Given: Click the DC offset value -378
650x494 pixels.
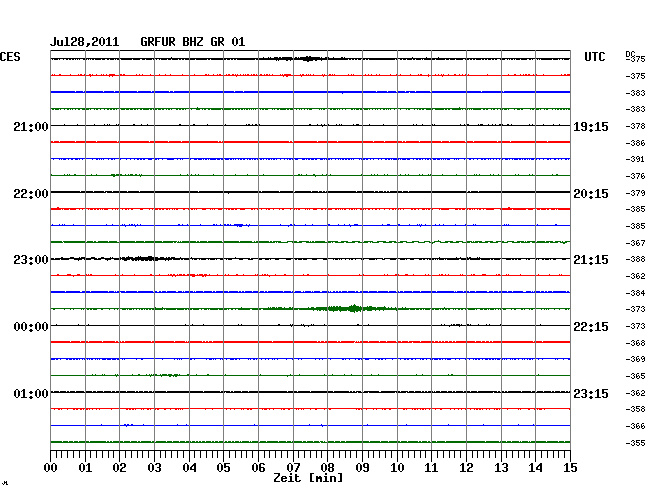Looking at the screenshot, I should (635, 126).
